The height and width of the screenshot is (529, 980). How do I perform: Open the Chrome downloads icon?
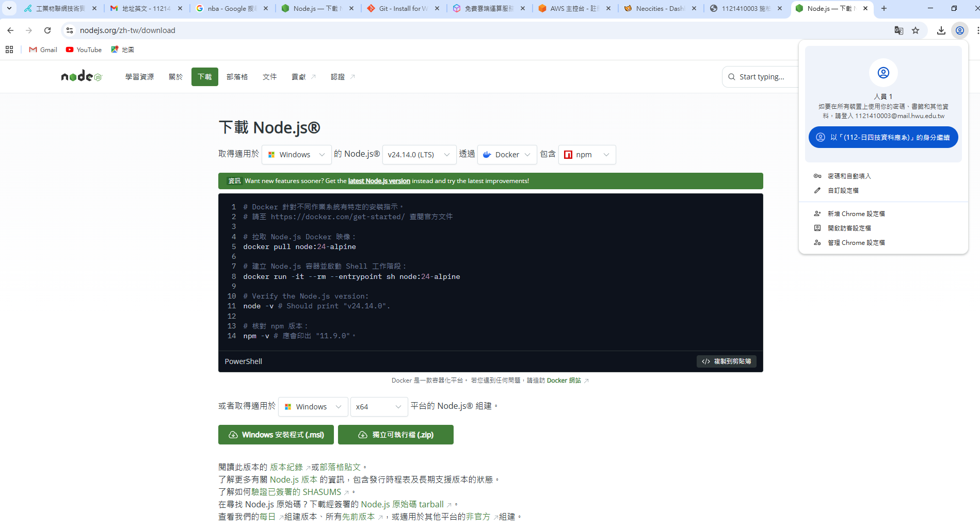[x=941, y=30]
